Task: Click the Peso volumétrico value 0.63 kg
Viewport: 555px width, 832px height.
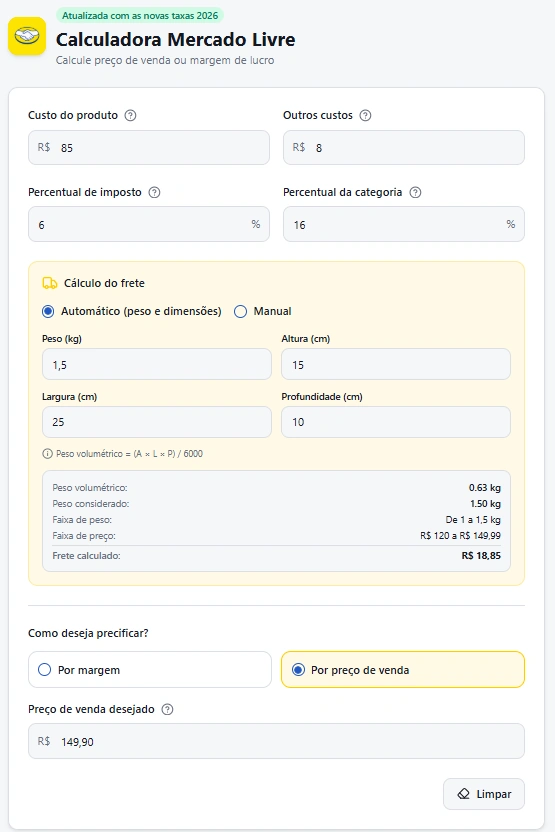Action: pos(484,488)
